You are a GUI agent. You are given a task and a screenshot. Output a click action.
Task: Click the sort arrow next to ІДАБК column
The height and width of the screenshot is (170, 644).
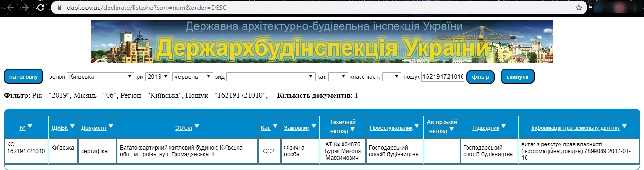(x=72, y=126)
